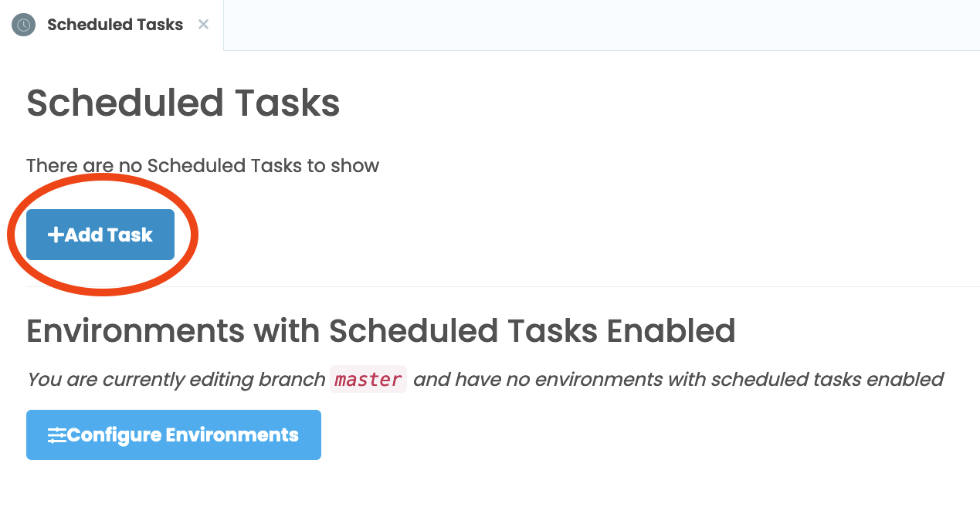Viewport: 980px width, 514px height.
Task: Close the Scheduled Tasks tab
Action: [x=202, y=25]
